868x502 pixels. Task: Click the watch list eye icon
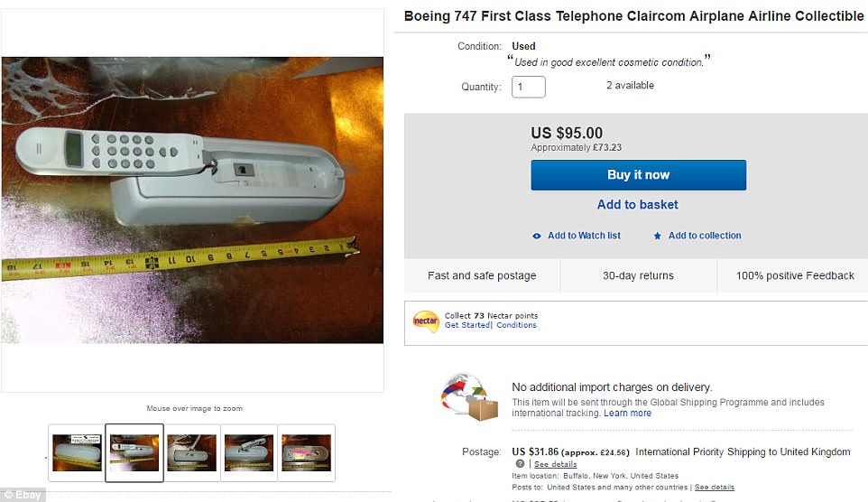click(x=537, y=236)
